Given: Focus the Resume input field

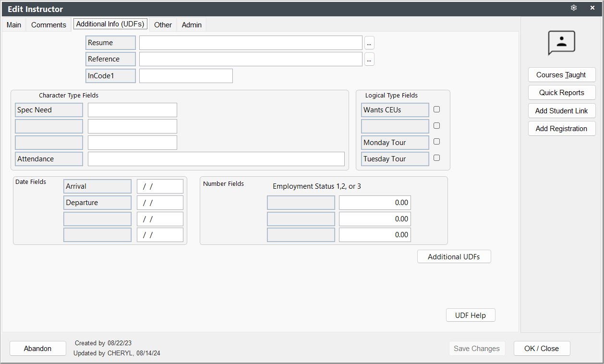Looking at the screenshot, I should (x=251, y=43).
